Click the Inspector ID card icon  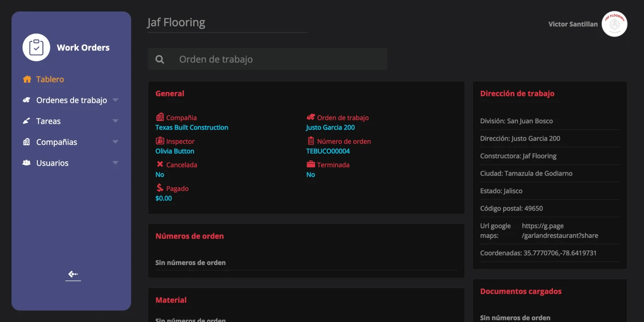pyautogui.click(x=160, y=141)
